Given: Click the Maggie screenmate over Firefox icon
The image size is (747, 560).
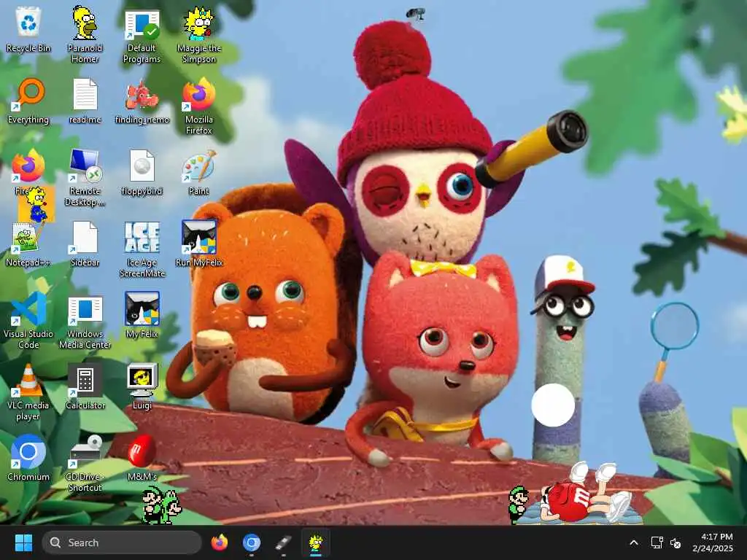Looking at the screenshot, I should point(37,205).
